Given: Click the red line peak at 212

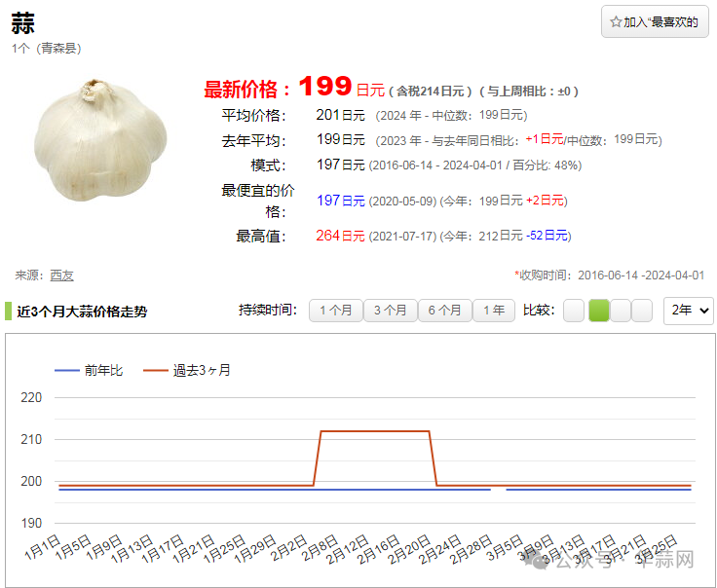Looking at the screenshot, I should click(x=375, y=431).
